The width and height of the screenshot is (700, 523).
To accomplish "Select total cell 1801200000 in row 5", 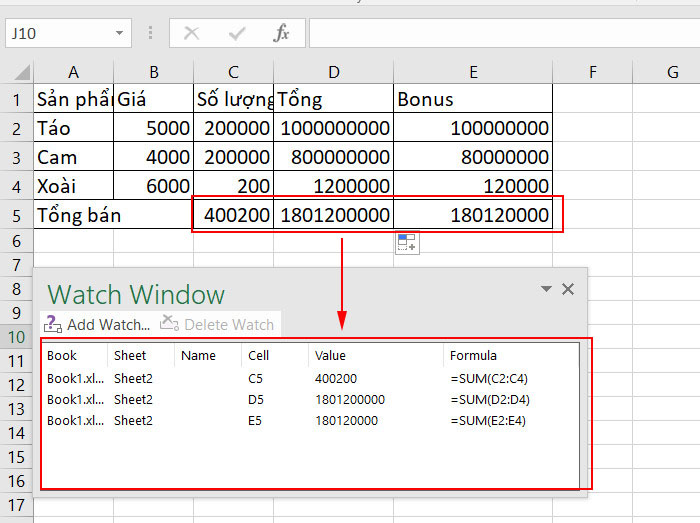I will point(333,215).
